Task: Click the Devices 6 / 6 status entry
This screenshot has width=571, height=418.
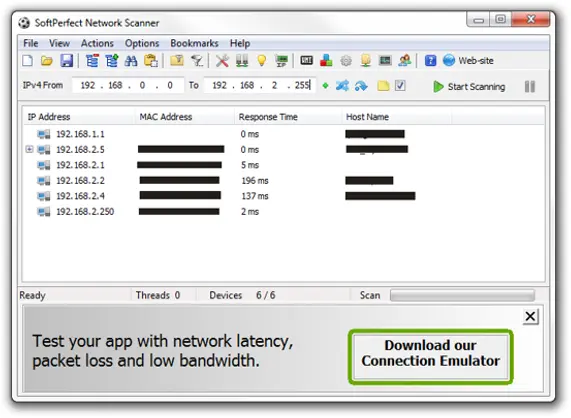Action: point(242,295)
